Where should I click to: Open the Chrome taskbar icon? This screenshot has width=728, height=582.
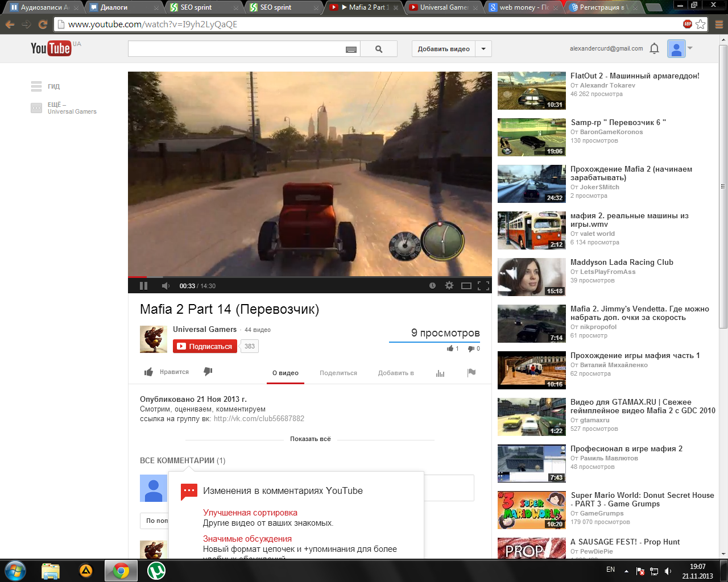click(121, 571)
